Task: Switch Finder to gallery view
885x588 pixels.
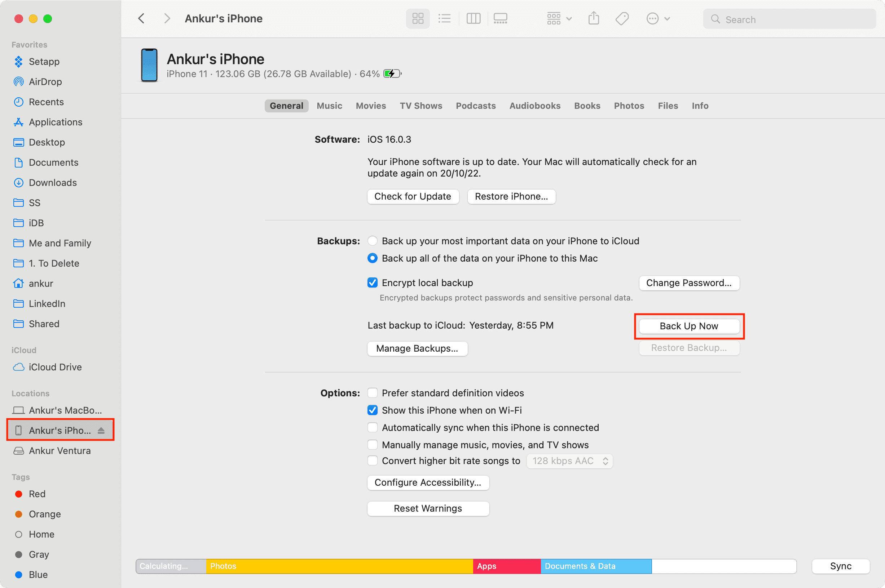Action: [x=500, y=19]
